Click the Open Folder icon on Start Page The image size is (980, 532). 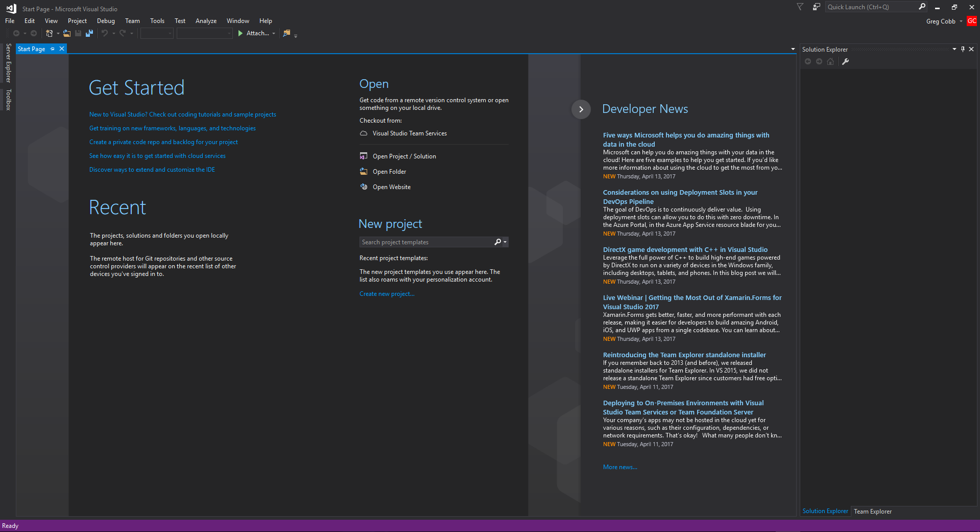pos(364,171)
